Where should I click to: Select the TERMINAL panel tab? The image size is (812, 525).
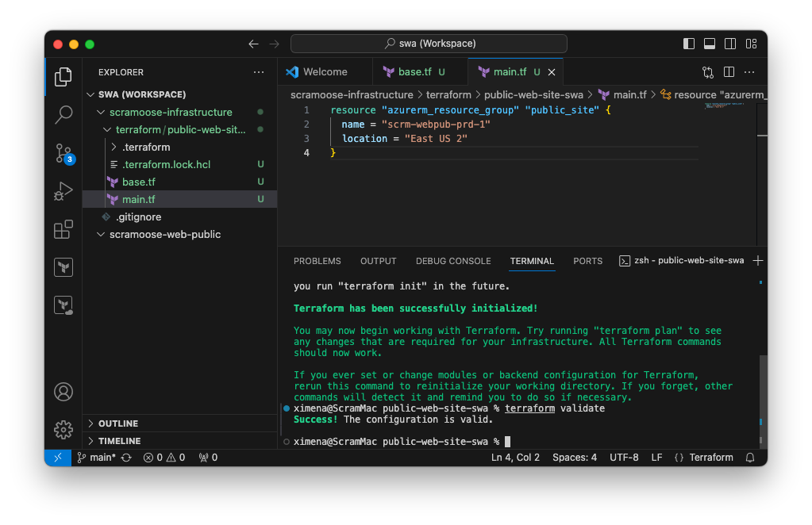[532, 261]
